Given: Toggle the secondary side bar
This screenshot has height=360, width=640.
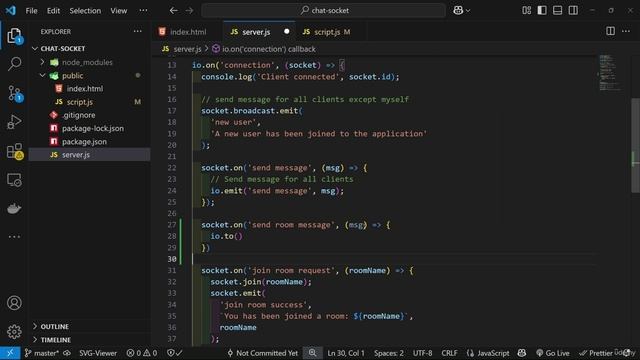Looking at the screenshot, I should point(573,11).
